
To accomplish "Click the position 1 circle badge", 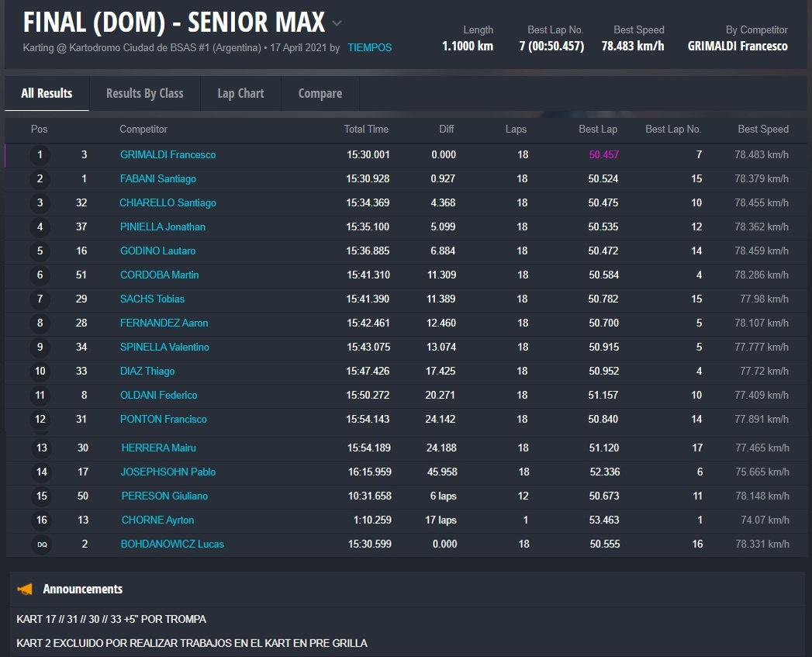I will 40,155.
